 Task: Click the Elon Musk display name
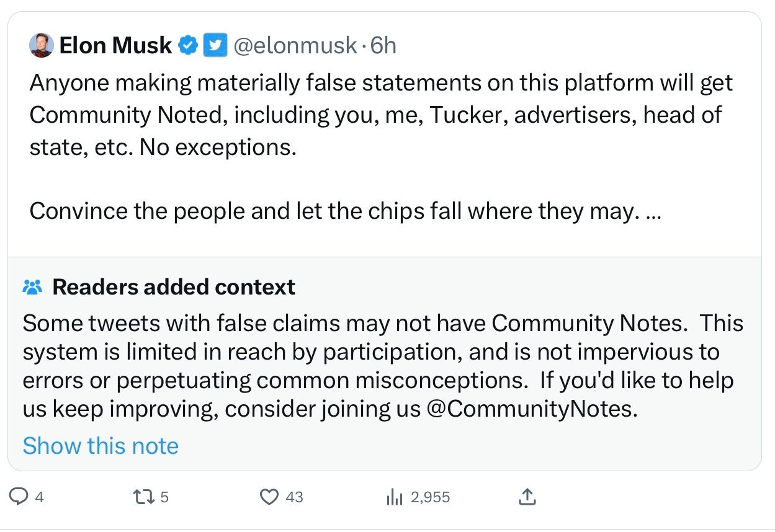[115, 45]
